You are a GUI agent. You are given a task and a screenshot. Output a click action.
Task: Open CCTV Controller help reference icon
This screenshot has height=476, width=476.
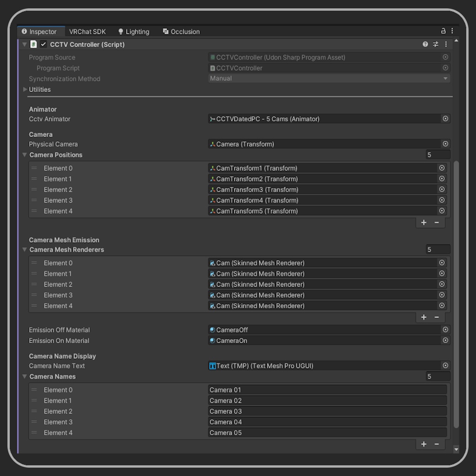click(425, 44)
